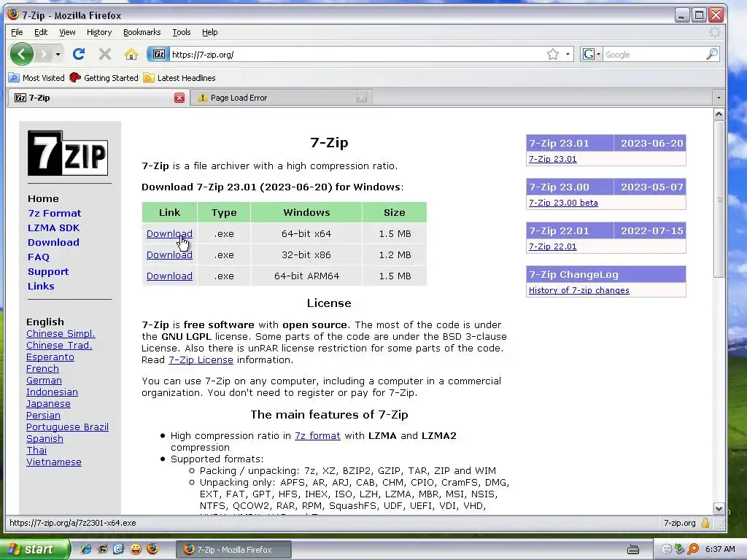Viewport: 747px width, 560px height.
Task: Open Most Visited bookmarks folder
Action: pyautogui.click(x=36, y=77)
